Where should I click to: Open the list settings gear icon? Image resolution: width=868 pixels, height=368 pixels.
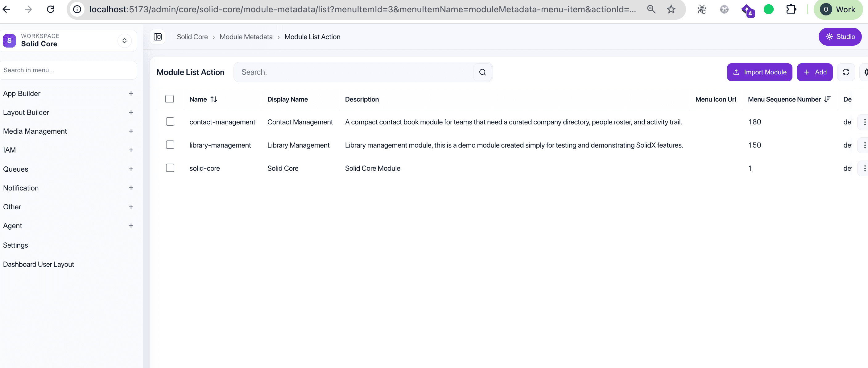click(x=865, y=72)
